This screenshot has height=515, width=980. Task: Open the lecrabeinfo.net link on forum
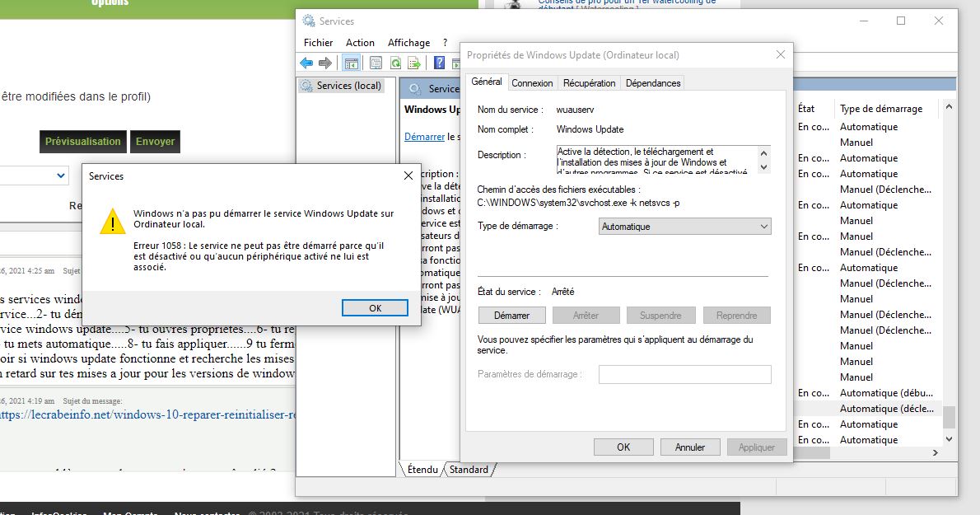[x=147, y=414]
